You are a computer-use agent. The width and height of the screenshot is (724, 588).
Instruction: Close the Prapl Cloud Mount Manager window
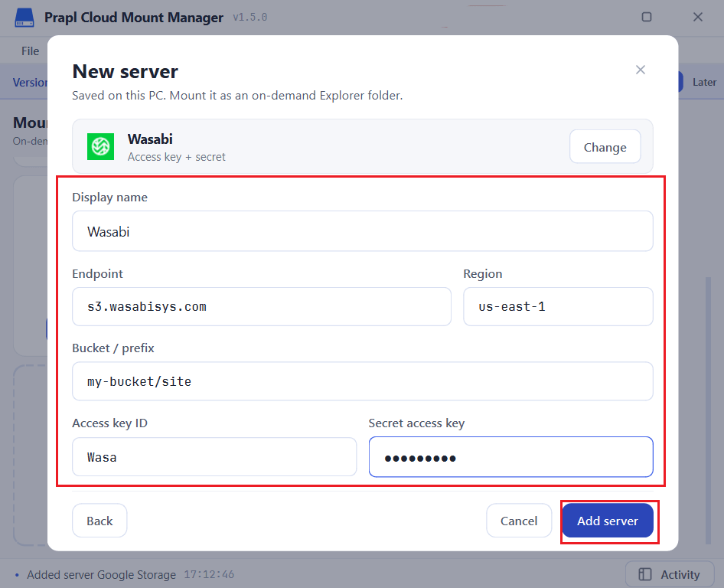pyautogui.click(x=698, y=17)
